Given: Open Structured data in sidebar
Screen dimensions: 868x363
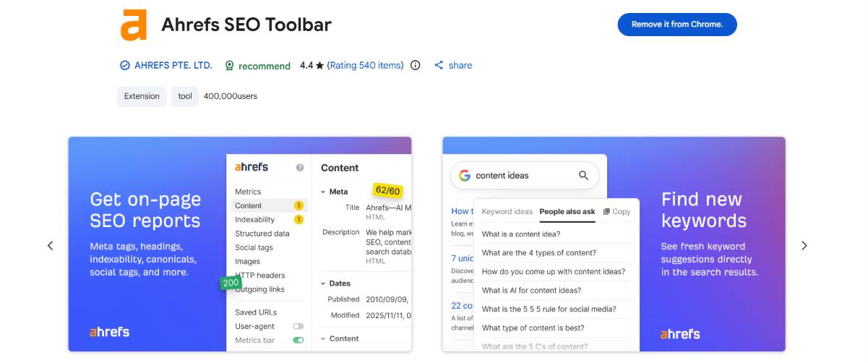Looking at the screenshot, I should click(x=262, y=234).
